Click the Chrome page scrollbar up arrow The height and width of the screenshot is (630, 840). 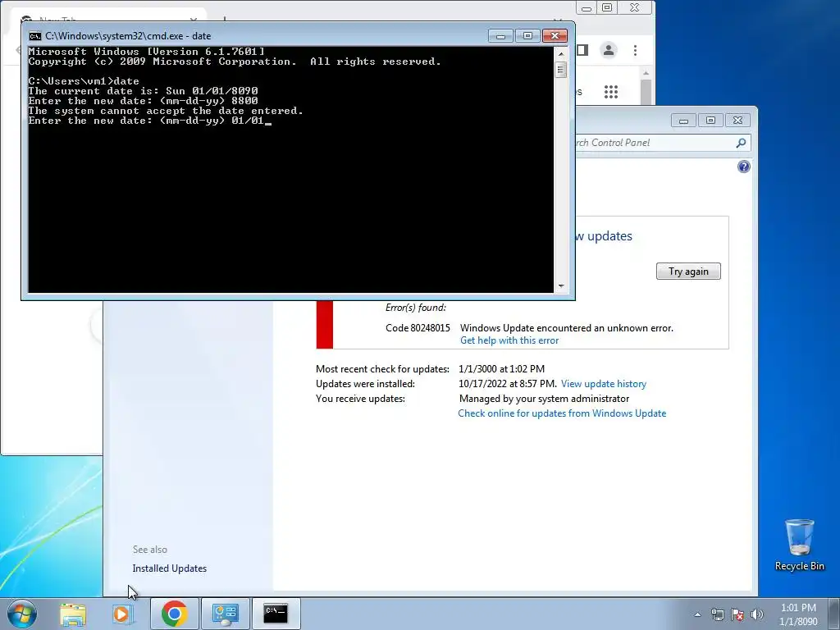pos(646,73)
